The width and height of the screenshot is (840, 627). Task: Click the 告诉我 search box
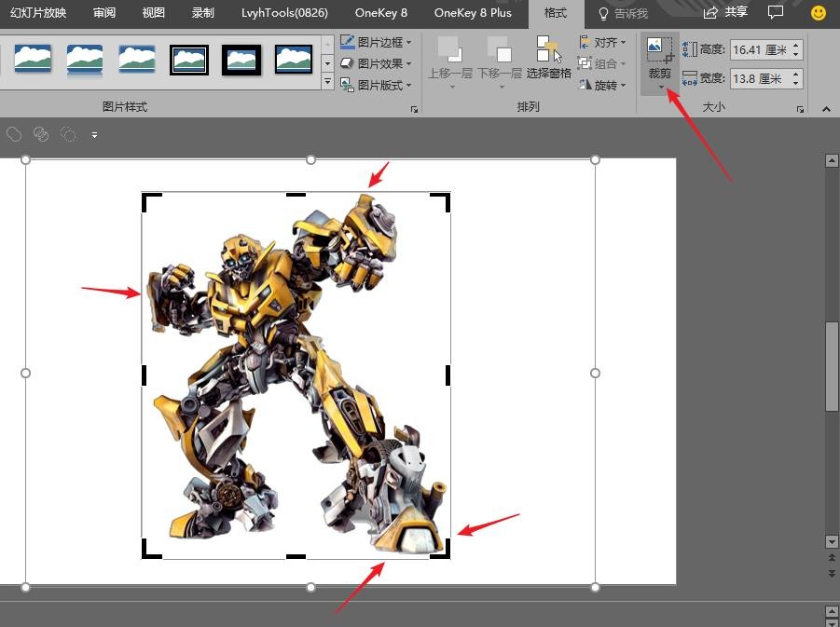click(623, 13)
